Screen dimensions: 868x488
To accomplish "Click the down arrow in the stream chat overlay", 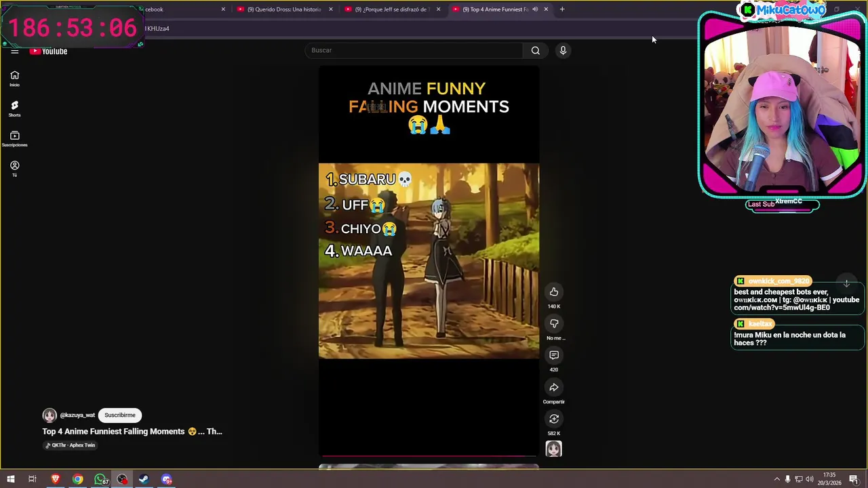I will pos(846,283).
